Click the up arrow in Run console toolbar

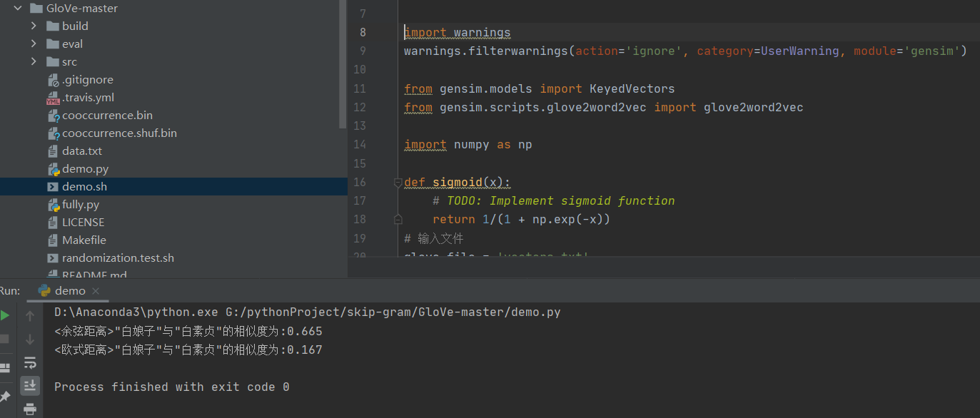click(30, 315)
